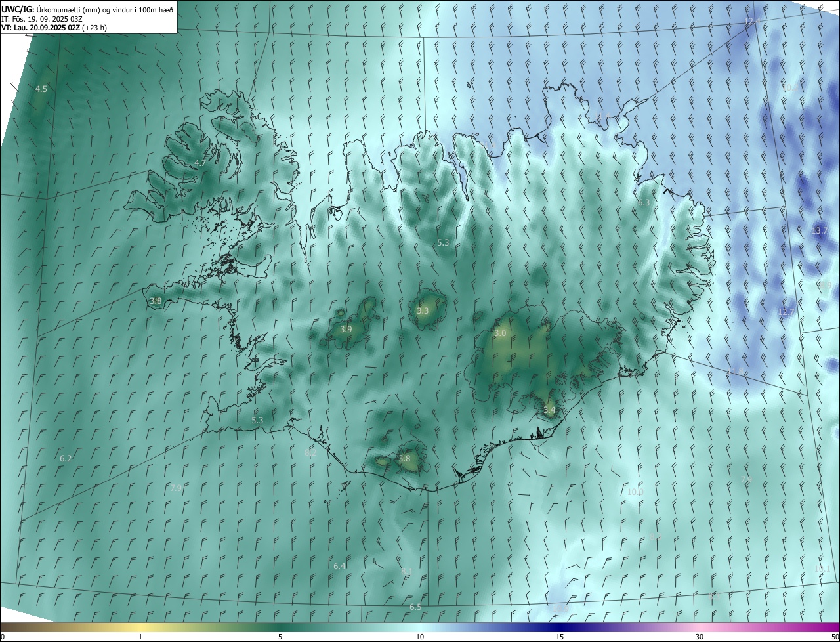Click the '50' tick on the color scale
Viewport: 840px width, 642px height.
(835, 637)
